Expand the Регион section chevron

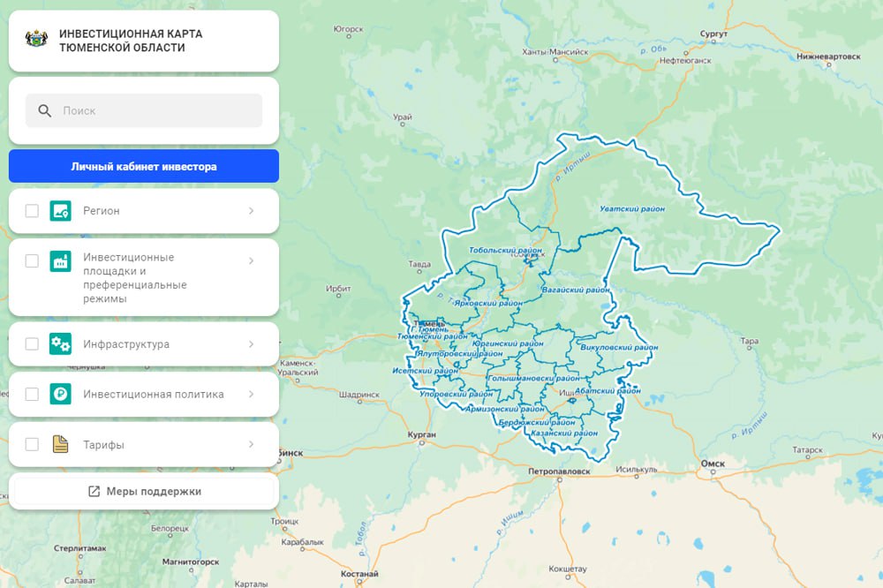point(251,211)
